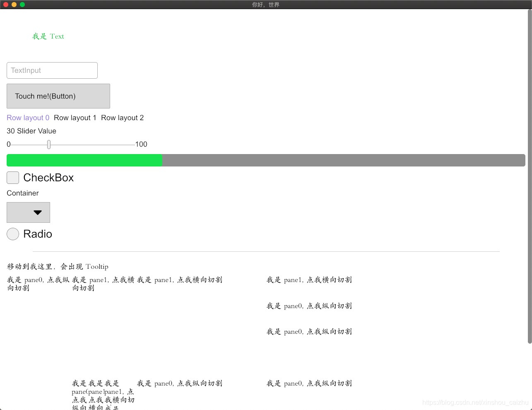Screen dimensions: 532x410
Task: Click the green 我是 Text label
Action: pos(48,36)
